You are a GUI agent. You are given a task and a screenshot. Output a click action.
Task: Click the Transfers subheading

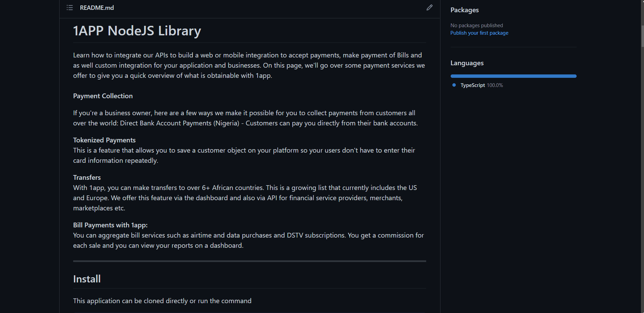pos(87,177)
